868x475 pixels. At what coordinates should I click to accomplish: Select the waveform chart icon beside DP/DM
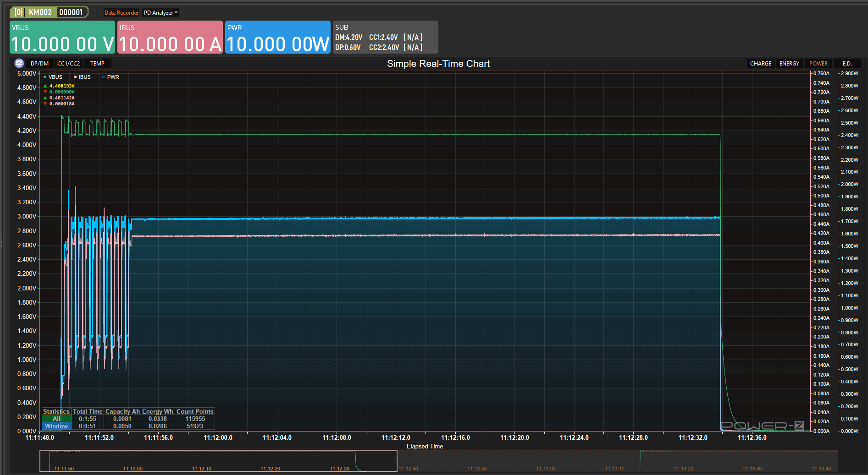click(x=19, y=63)
